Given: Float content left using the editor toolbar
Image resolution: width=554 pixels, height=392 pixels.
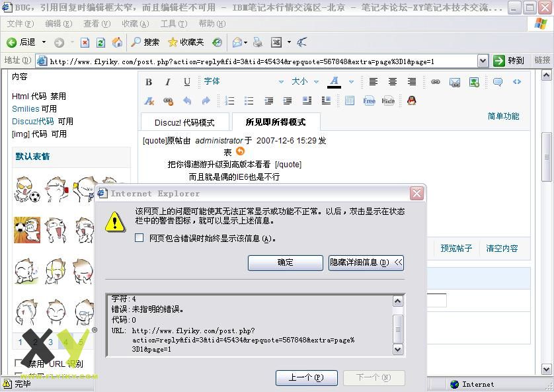Looking at the screenshot, I should tap(307, 101).
